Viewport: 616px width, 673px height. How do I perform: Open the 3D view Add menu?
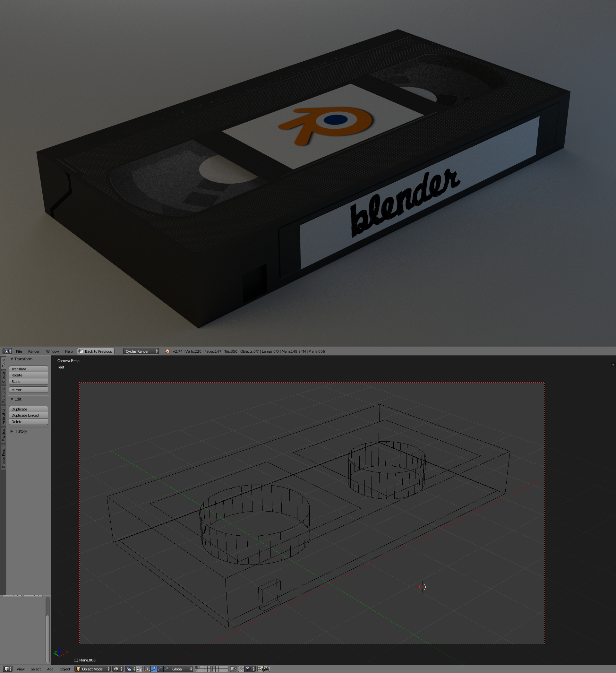(x=50, y=669)
